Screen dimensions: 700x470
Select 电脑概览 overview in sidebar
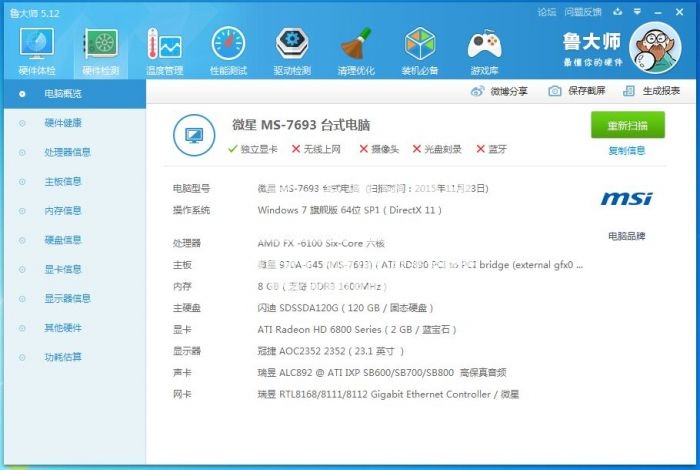[75, 94]
